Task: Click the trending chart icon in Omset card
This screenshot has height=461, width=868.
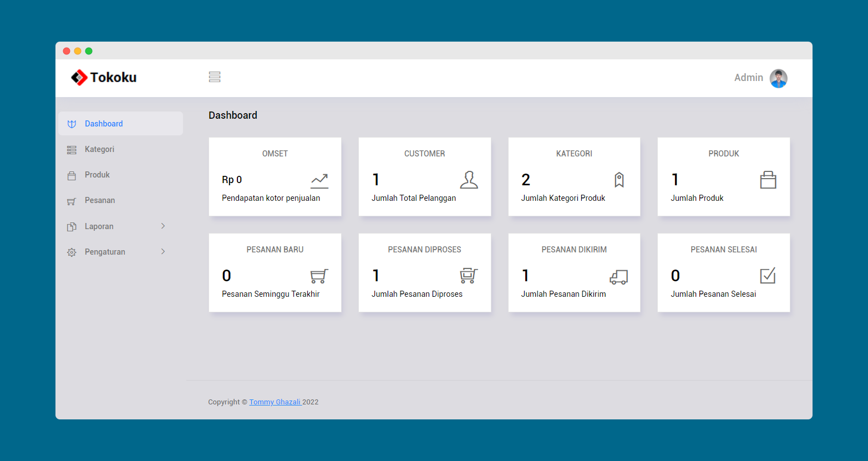Action: coord(319,180)
